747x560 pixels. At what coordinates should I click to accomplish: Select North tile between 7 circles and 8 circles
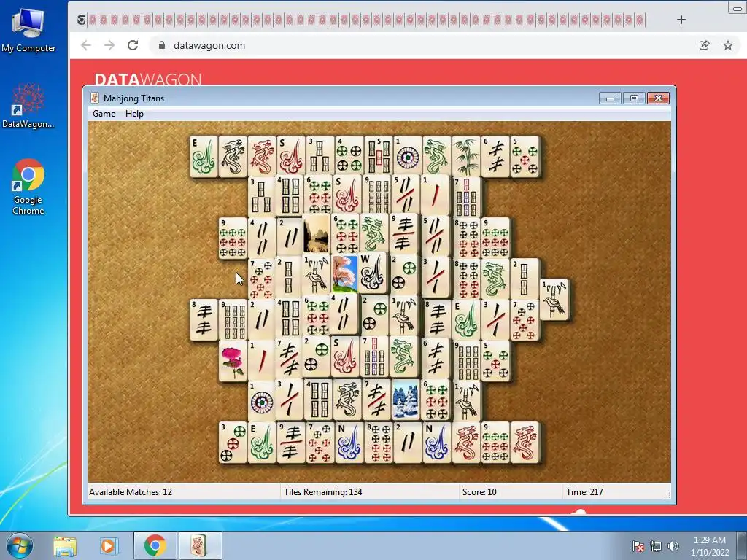point(349,443)
